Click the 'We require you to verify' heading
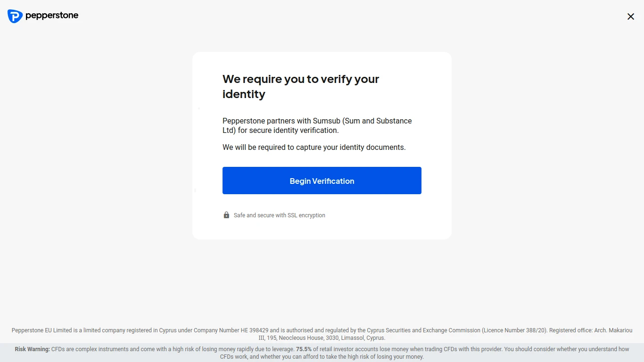644x362 pixels. pyautogui.click(x=301, y=79)
